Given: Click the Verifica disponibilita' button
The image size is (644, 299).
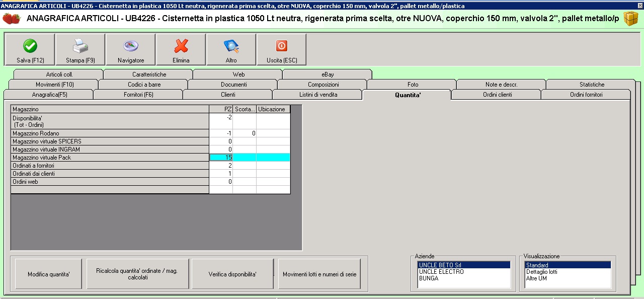Looking at the screenshot, I should pyautogui.click(x=232, y=274).
